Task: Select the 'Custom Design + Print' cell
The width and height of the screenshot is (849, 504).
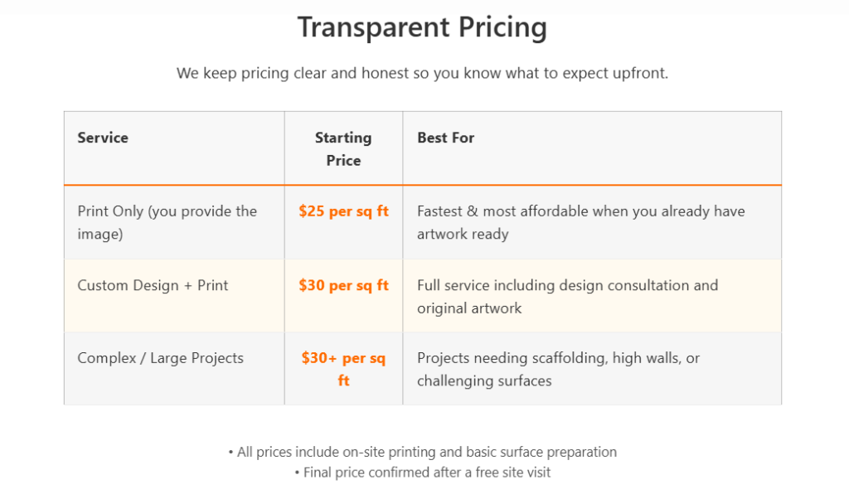Action: coord(153,285)
